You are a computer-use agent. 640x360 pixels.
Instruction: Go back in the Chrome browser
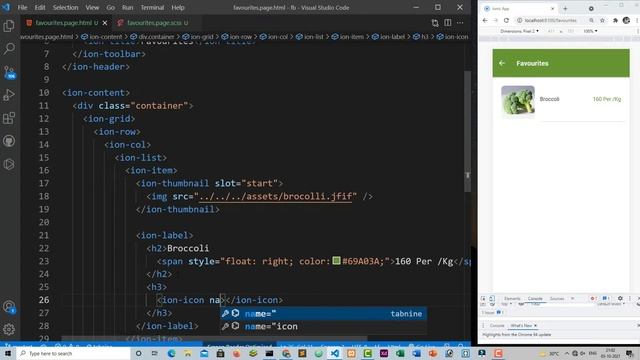485,20
